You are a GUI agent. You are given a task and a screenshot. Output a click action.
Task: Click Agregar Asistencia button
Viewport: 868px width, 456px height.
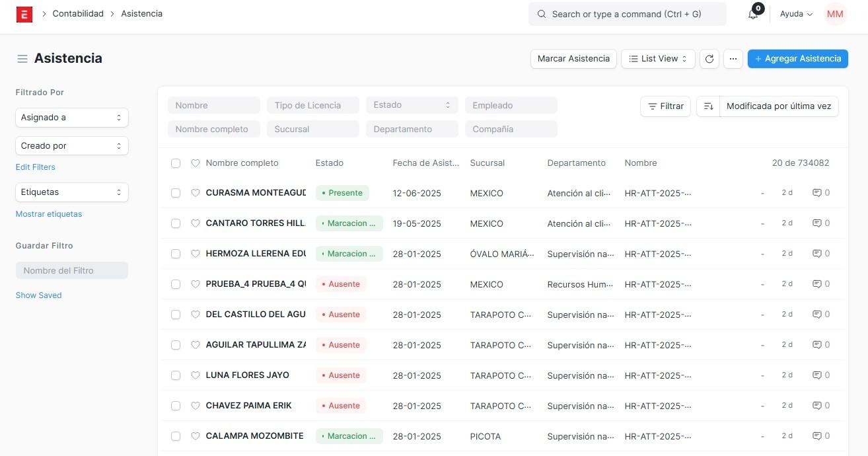coord(797,59)
